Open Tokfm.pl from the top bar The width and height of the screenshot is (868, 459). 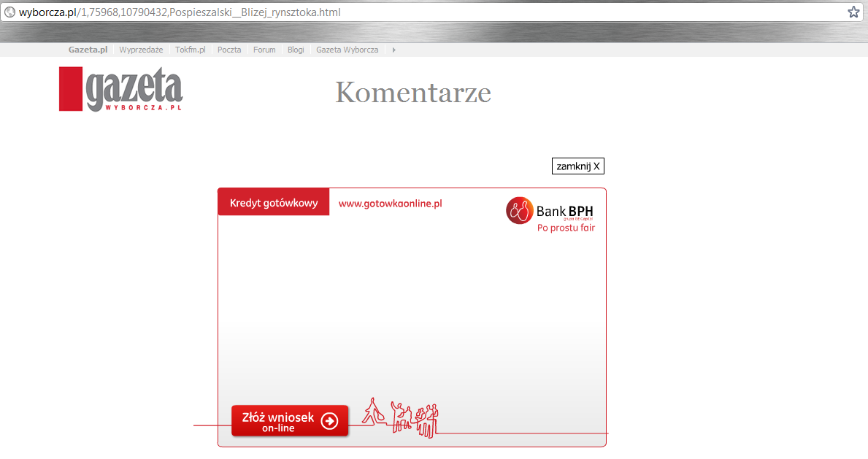click(190, 50)
